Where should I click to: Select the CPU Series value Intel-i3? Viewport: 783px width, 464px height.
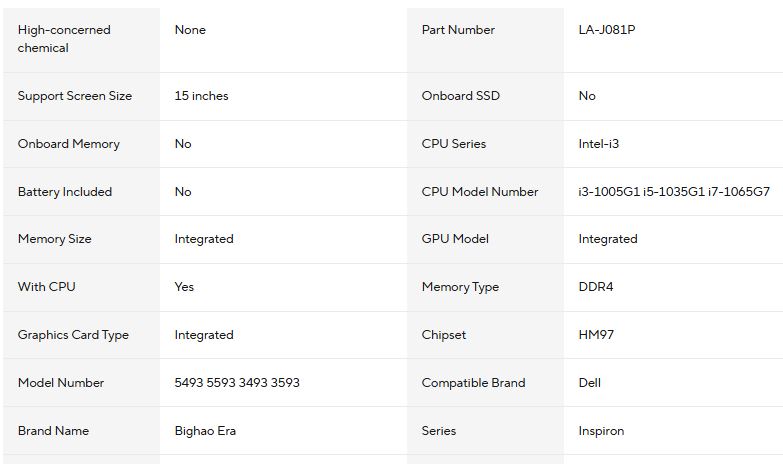pyautogui.click(x=598, y=144)
